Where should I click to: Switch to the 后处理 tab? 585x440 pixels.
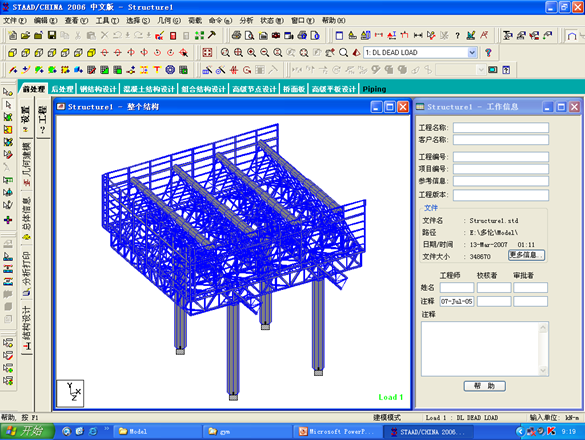[62, 89]
